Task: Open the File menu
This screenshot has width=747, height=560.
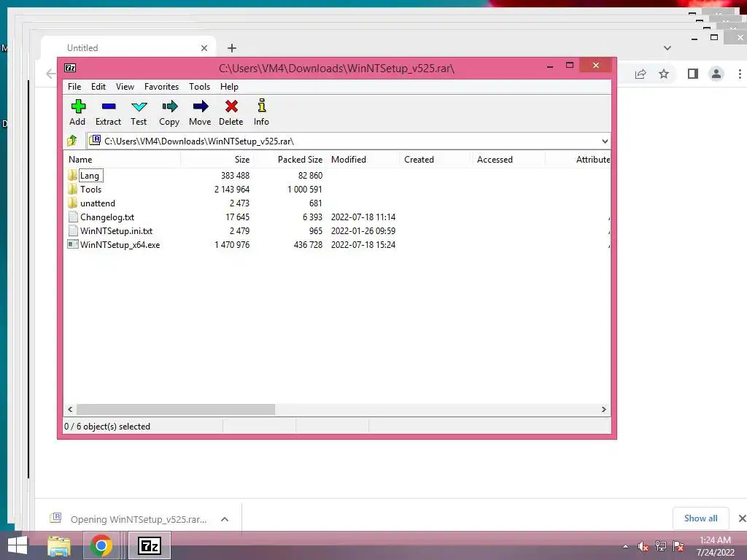Action: pos(74,87)
